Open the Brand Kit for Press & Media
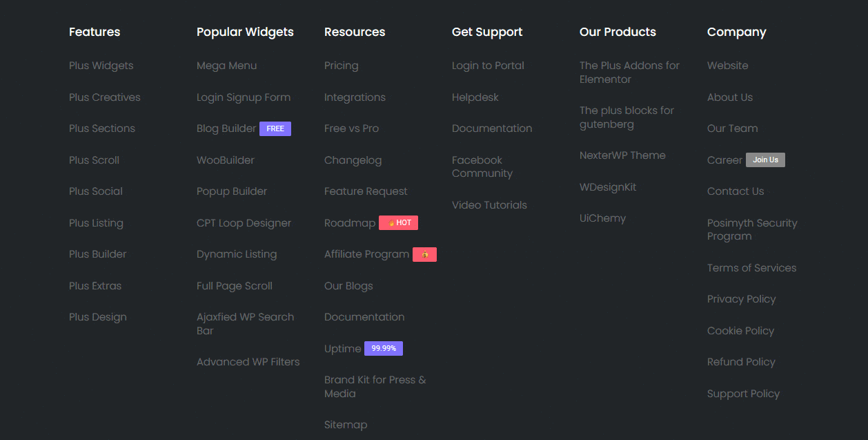This screenshot has height=440, width=868. [x=375, y=386]
